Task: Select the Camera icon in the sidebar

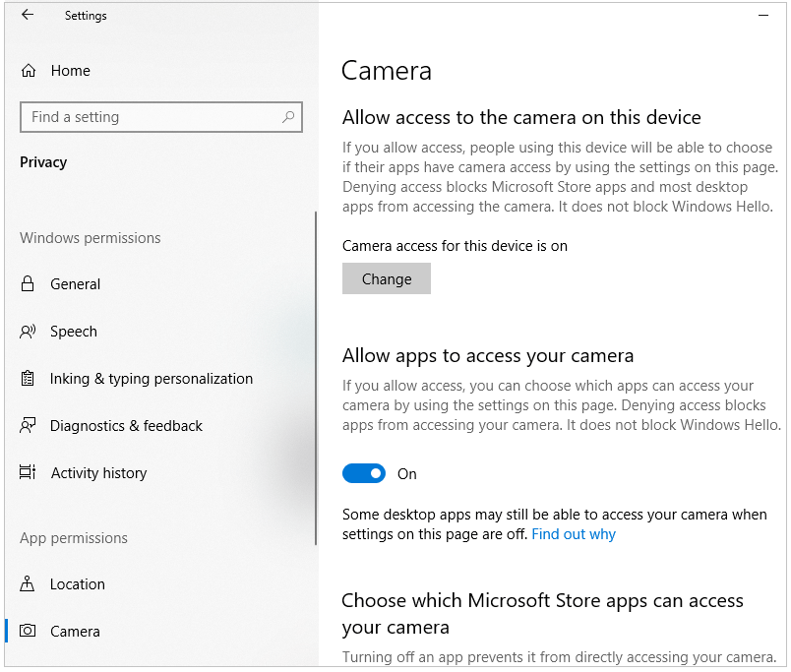Action: pyautogui.click(x=30, y=631)
